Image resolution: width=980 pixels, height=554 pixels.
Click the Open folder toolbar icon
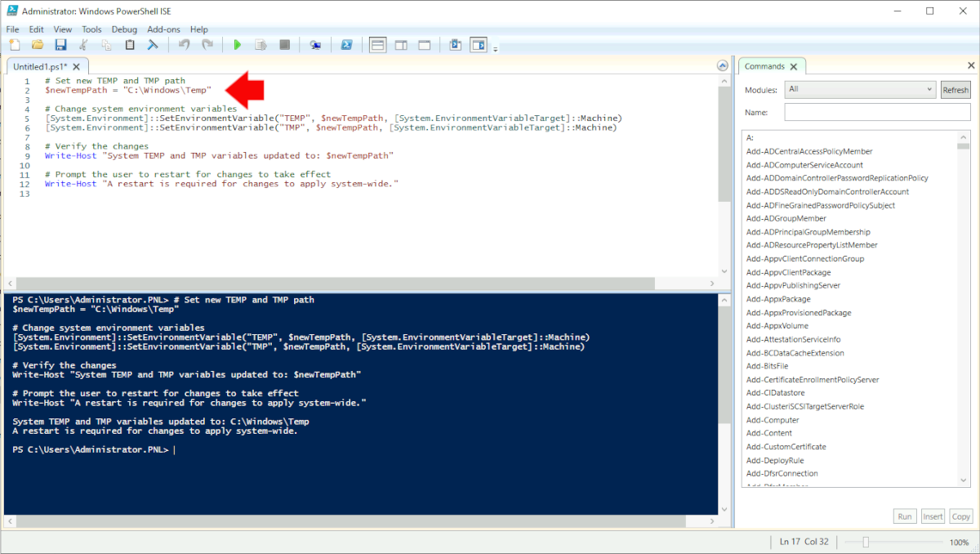click(x=38, y=45)
